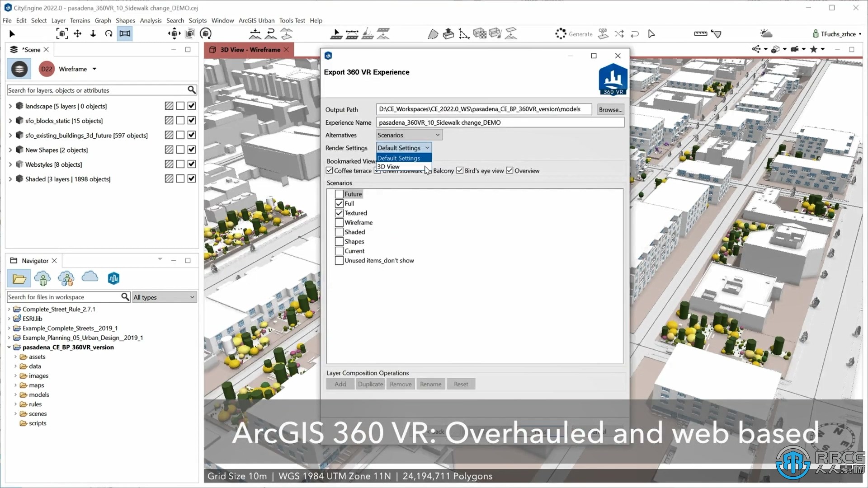Click the search magnifier in Navigator
Screen dimensions: 868x488
click(x=125, y=297)
